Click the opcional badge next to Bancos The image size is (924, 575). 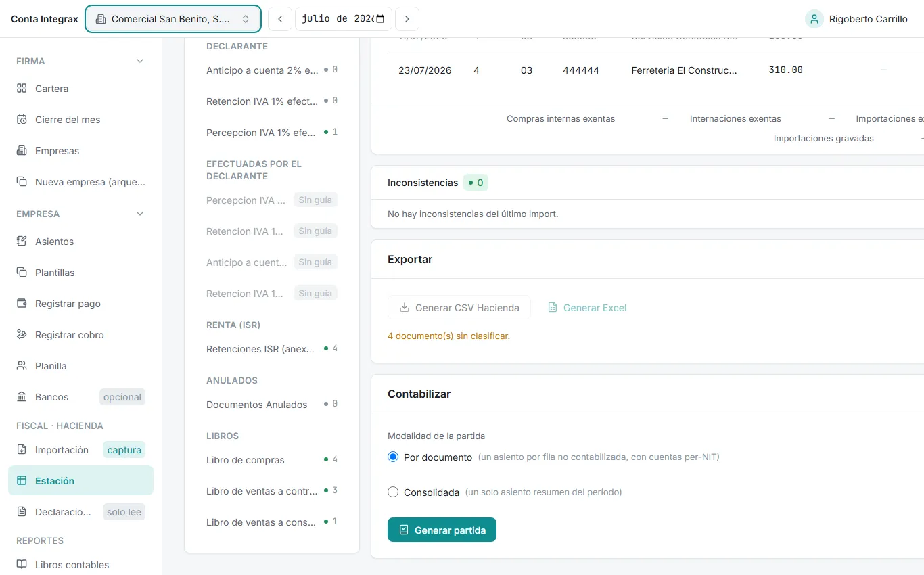[122, 397]
